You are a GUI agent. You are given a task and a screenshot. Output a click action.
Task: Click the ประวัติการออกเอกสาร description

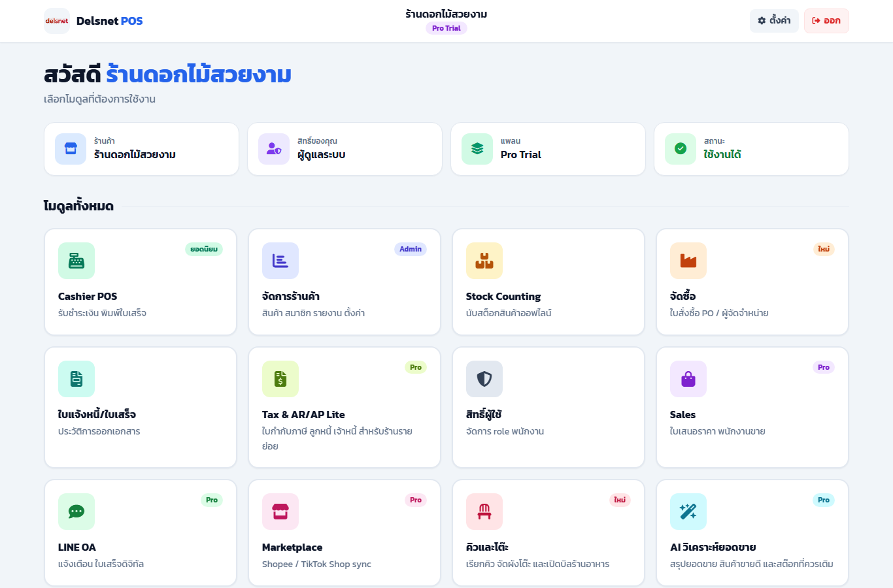(99, 431)
